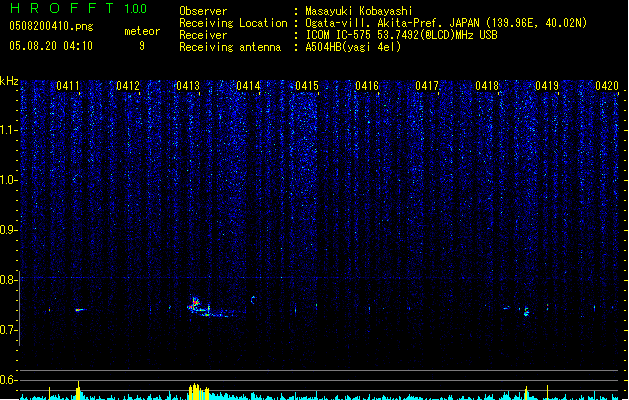The image size is (629, 400).
Task: Click the 0.7 kHz axis label
Action: pyautogui.click(x=8, y=330)
